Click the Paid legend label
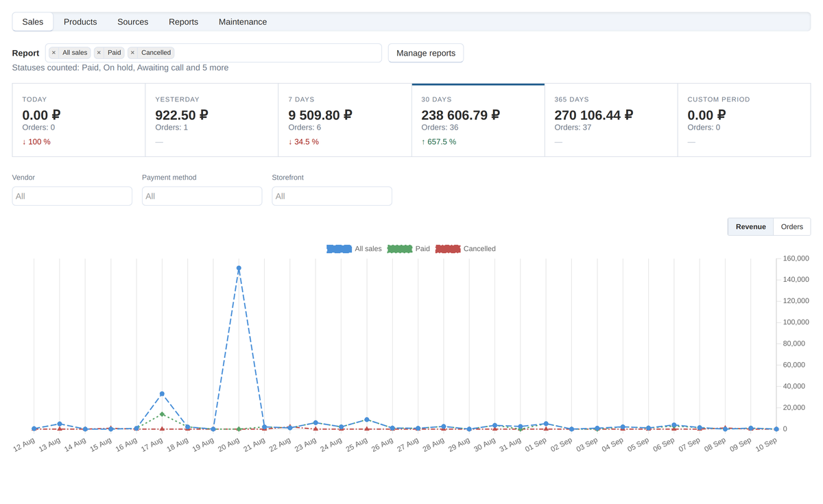The width and height of the screenshot is (823, 504). (422, 249)
